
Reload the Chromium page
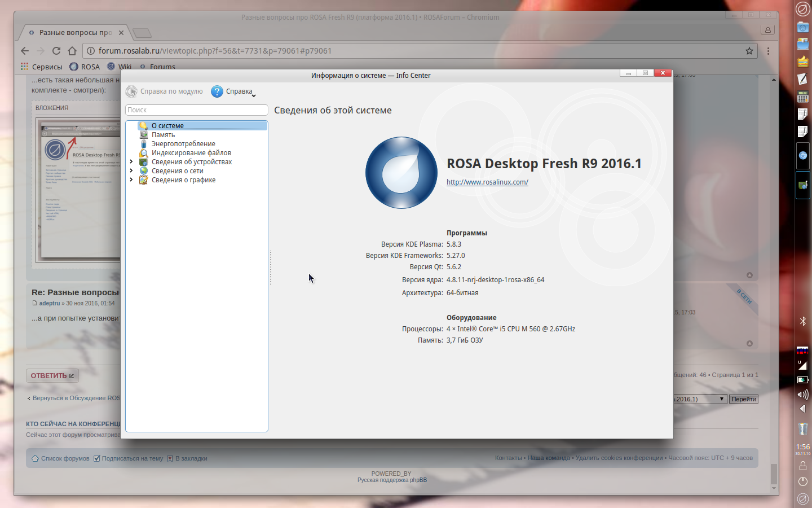coord(56,51)
